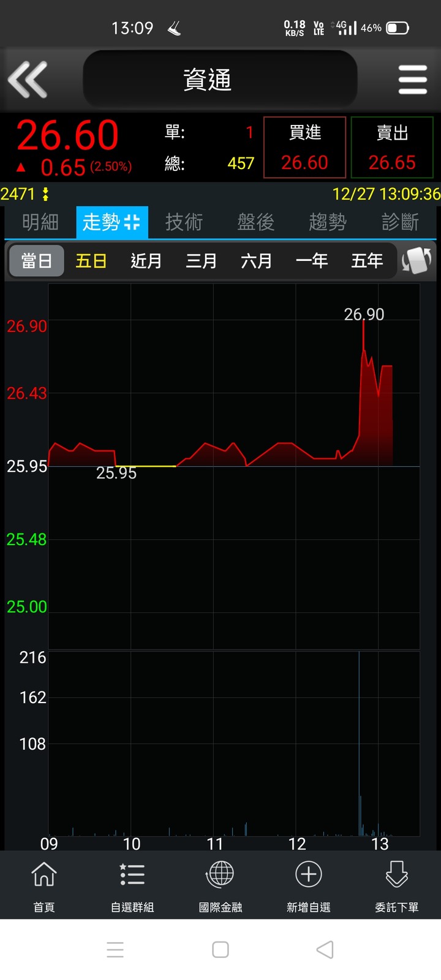Tap the red up-triangle price change icon
The image size is (441, 980).
pyautogui.click(x=21, y=167)
